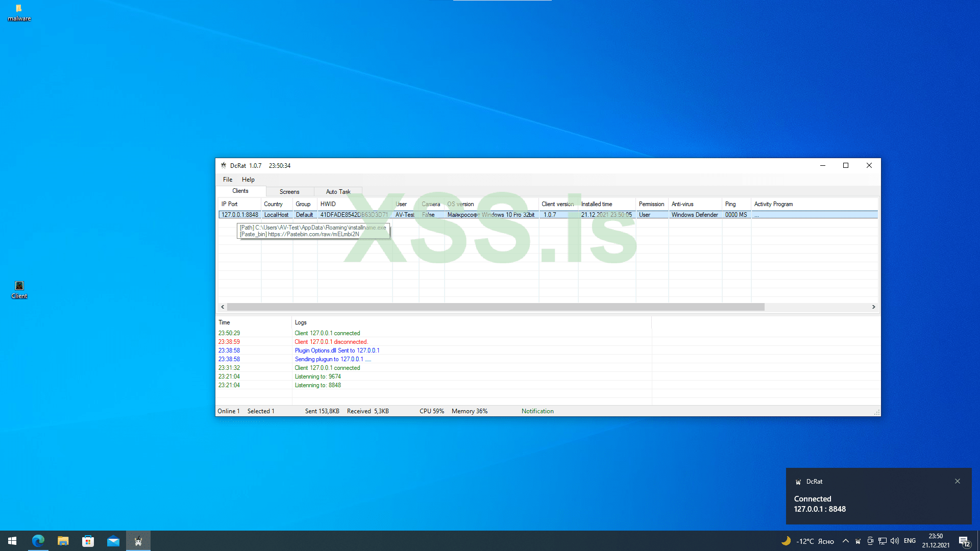This screenshot has height=551, width=980.
Task: Open File Explorer from the taskbar
Action: click(x=63, y=541)
